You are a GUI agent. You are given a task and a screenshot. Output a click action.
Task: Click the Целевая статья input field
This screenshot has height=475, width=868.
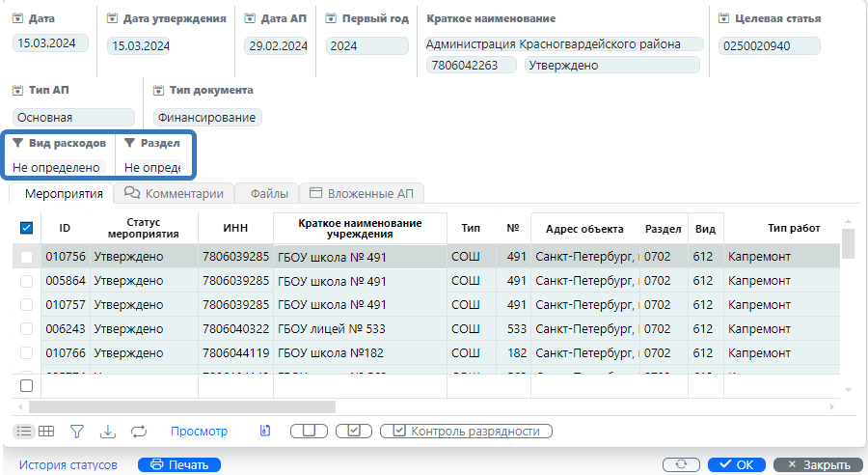[770, 45]
